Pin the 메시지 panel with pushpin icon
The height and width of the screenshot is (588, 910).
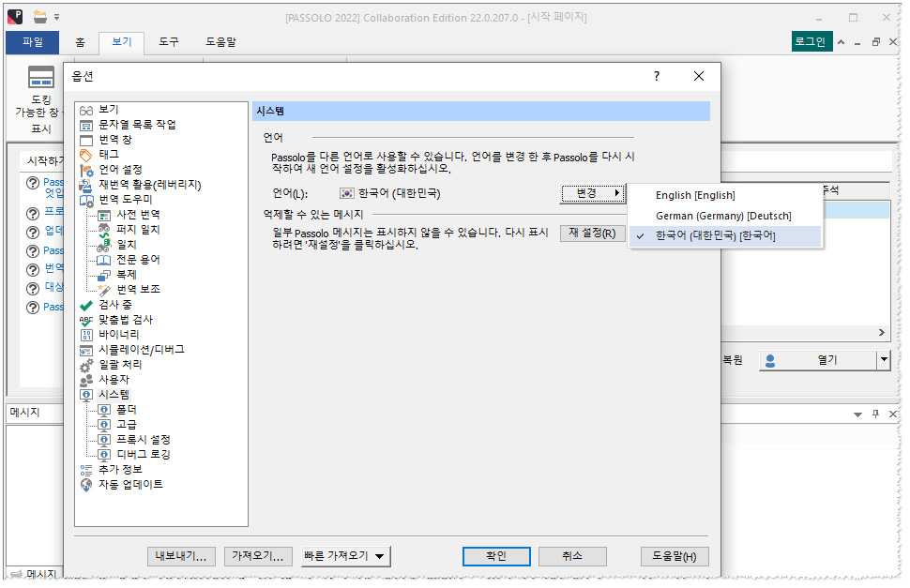coord(875,415)
